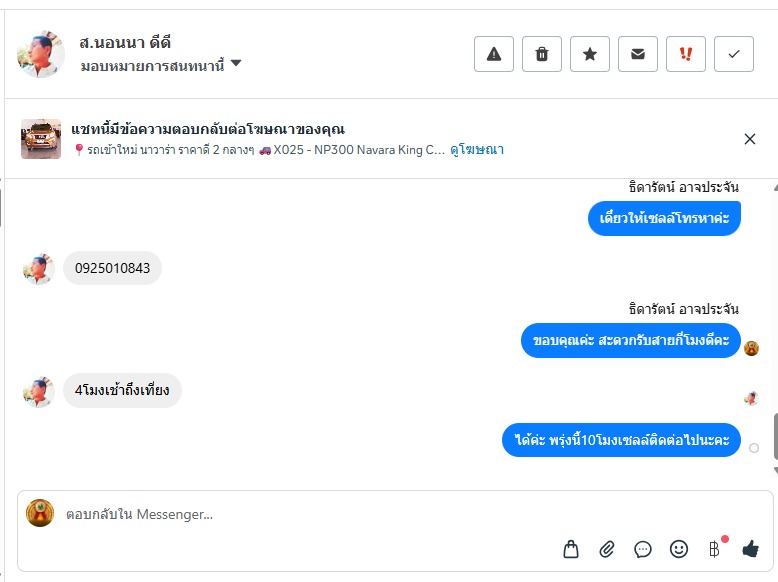Attach a file using the paperclip icon

[x=607, y=549]
